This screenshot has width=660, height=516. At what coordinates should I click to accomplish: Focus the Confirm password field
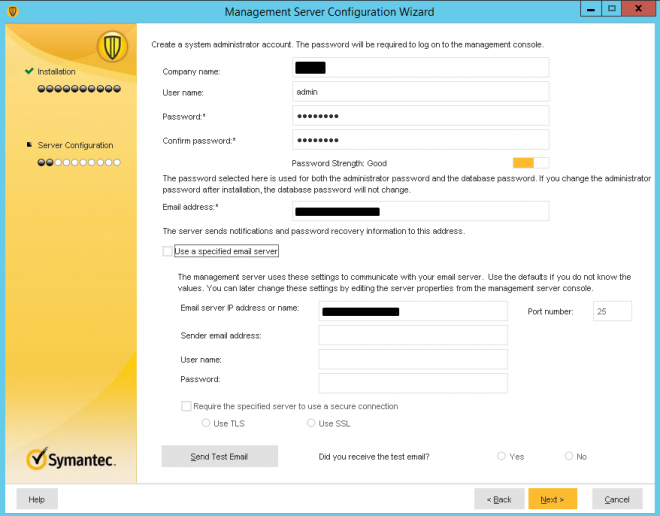tap(421, 140)
